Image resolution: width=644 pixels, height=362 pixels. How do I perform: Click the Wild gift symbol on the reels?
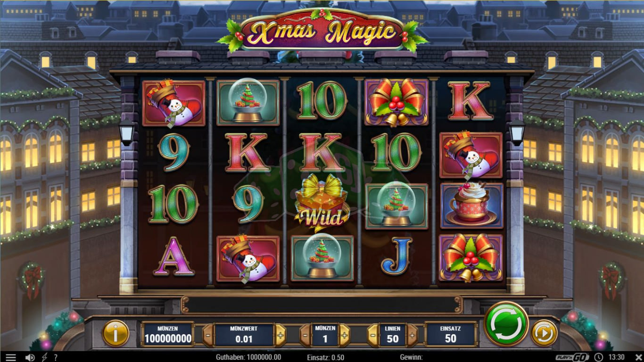[x=322, y=203]
